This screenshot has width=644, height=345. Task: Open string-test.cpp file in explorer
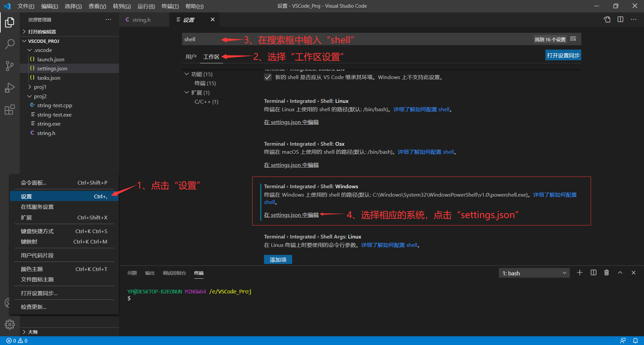click(x=55, y=105)
